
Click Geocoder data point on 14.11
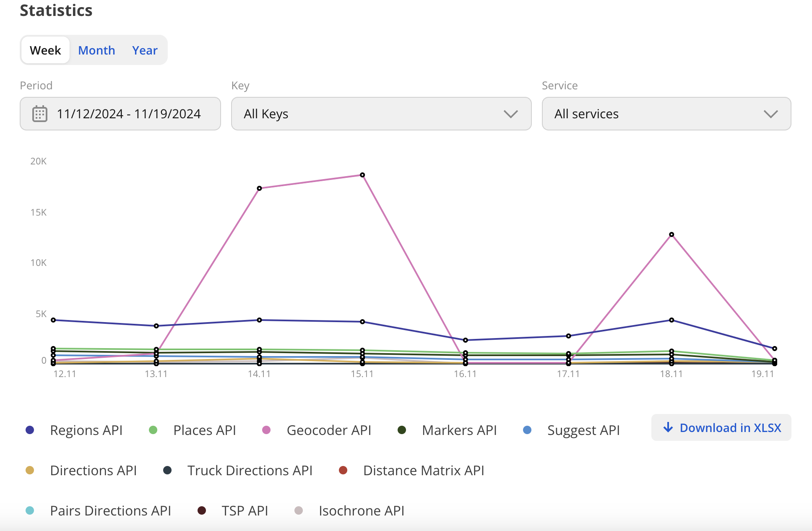pyautogui.click(x=259, y=188)
